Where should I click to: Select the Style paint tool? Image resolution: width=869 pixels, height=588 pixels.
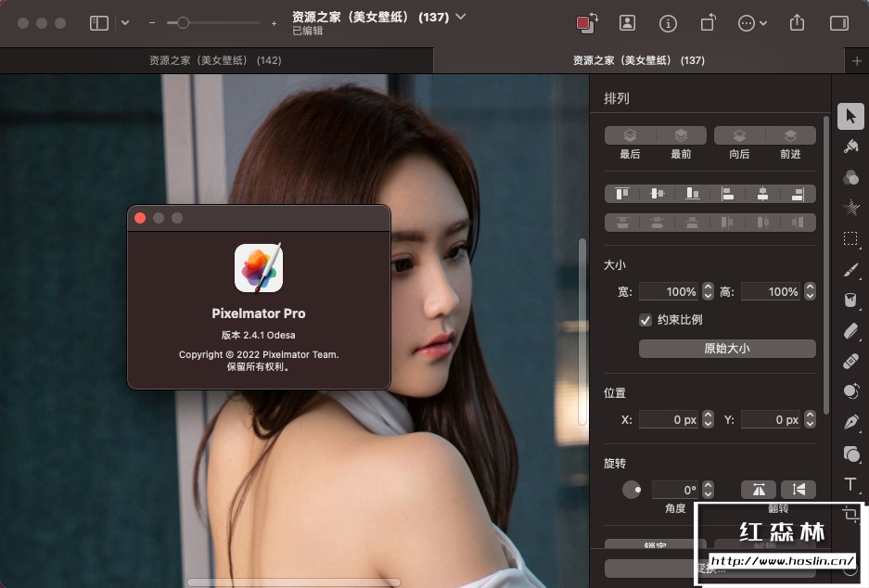point(850,147)
